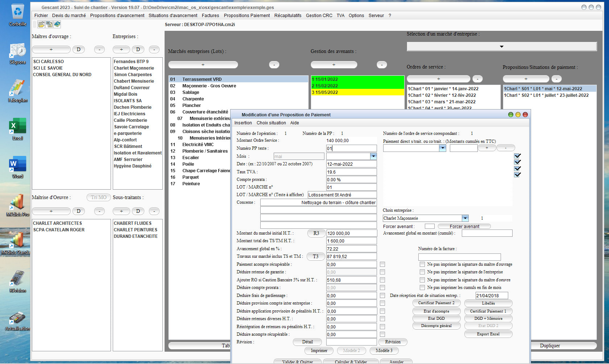
Task: Open the 'Choix situation' dialog menu
Action: [x=271, y=123]
